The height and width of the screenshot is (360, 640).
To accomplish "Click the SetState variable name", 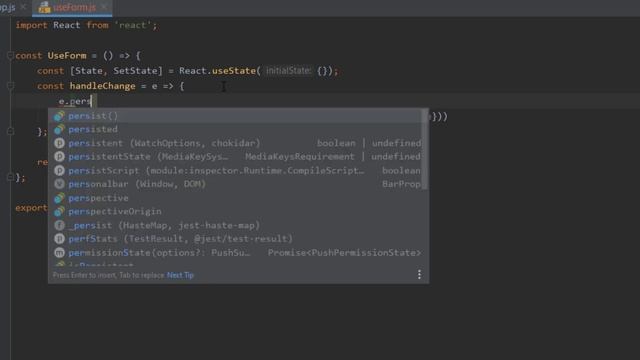I will [x=135, y=71].
